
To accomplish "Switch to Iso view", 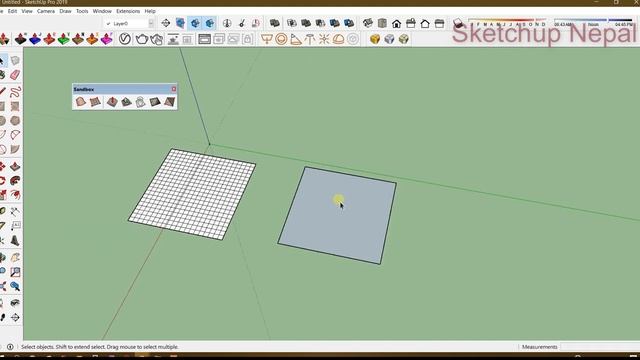I will pyautogui.click(x=368, y=23).
